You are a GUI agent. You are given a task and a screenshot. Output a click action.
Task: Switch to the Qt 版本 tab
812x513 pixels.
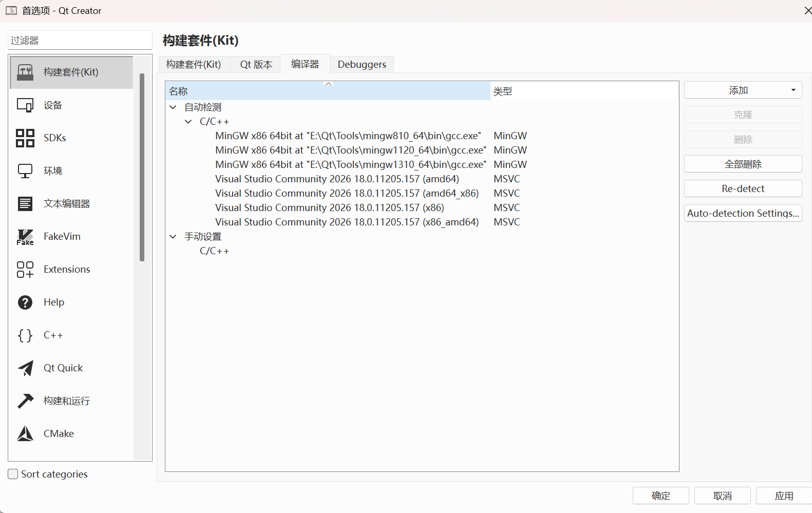(x=256, y=64)
